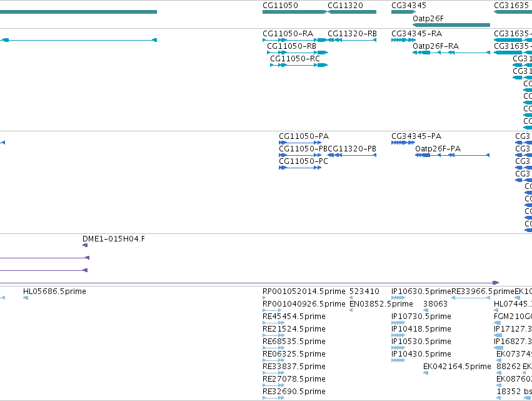
Task: Highlight EST label IP10730.5prime
Action: (x=421, y=317)
